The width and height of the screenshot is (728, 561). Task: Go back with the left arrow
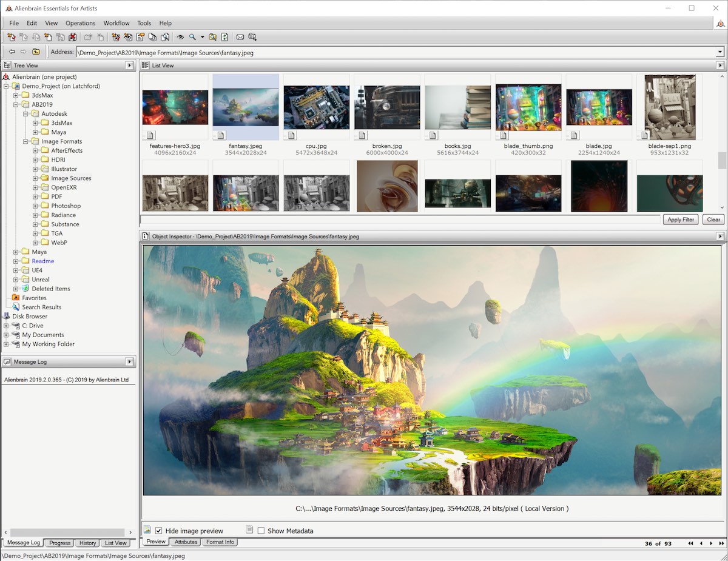[x=12, y=52]
